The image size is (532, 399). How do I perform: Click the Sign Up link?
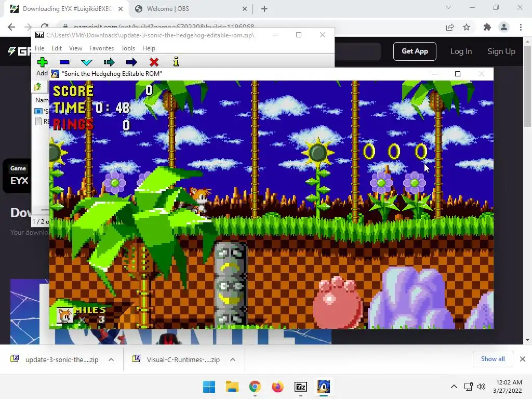pyautogui.click(x=501, y=51)
